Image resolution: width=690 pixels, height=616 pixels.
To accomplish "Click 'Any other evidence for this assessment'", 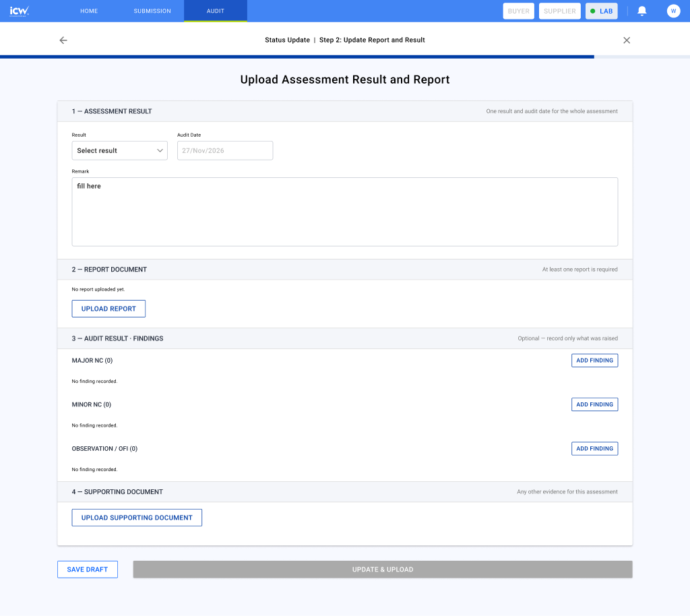I will pyautogui.click(x=567, y=492).
